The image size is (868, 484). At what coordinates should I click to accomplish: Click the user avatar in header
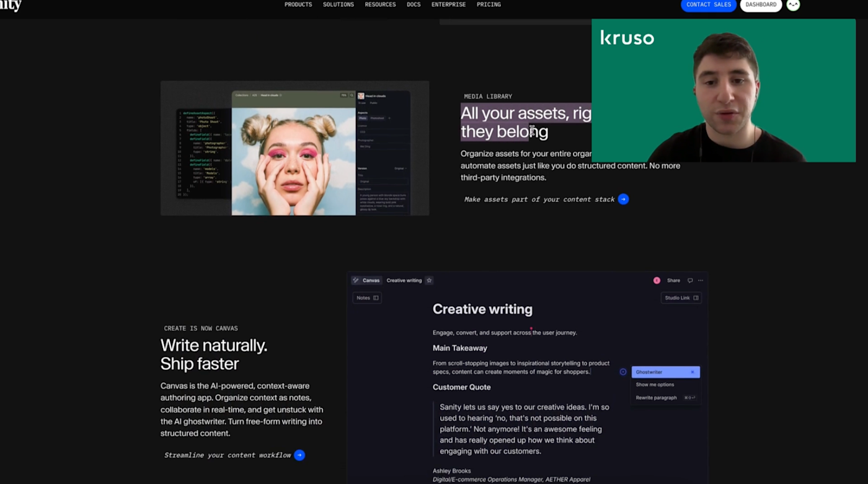click(x=793, y=5)
